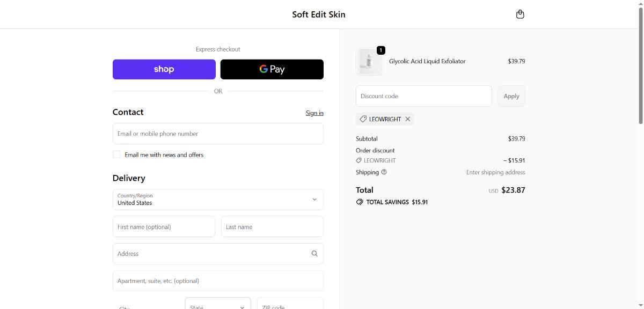The image size is (644, 309).
Task: Click the Soft Edit Skin store title
Action: point(319,14)
